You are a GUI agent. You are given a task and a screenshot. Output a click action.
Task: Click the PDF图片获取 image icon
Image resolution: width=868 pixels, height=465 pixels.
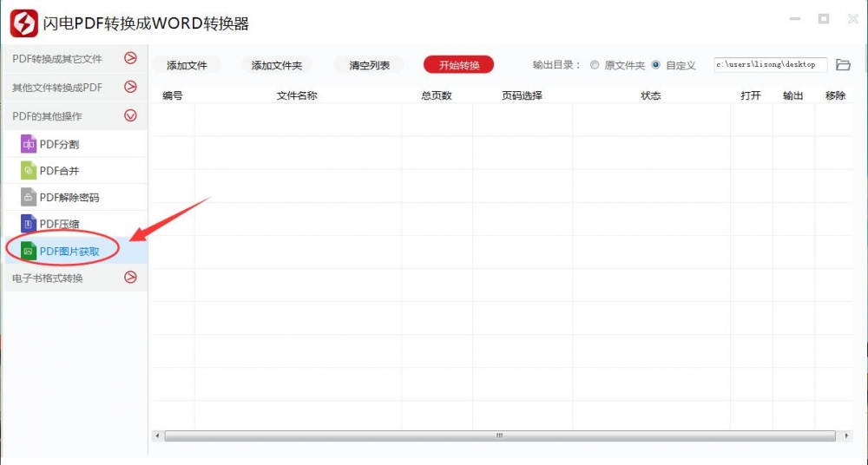pos(29,251)
